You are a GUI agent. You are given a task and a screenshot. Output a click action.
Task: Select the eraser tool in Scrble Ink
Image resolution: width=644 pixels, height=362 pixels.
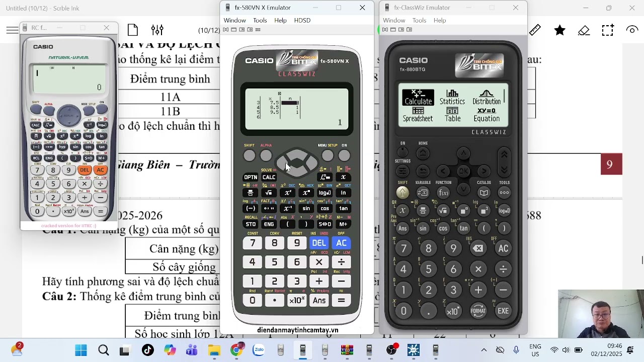(584, 30)
